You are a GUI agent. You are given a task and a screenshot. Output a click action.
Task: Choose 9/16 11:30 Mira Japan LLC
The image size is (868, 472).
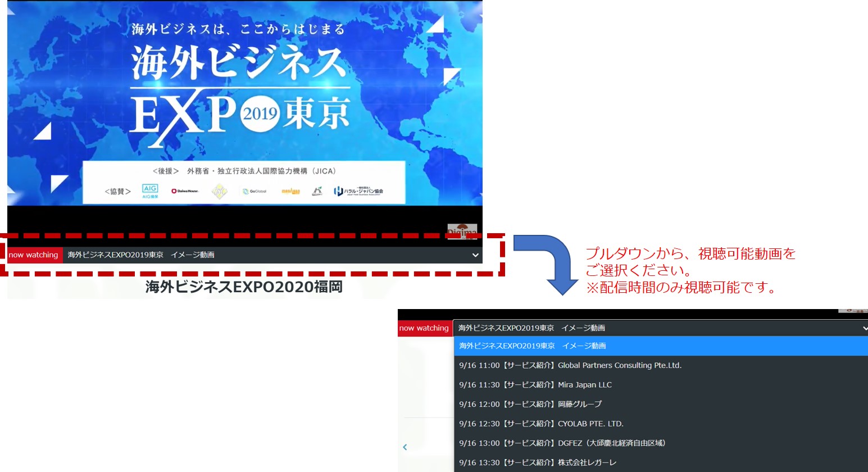coord(661,385)
